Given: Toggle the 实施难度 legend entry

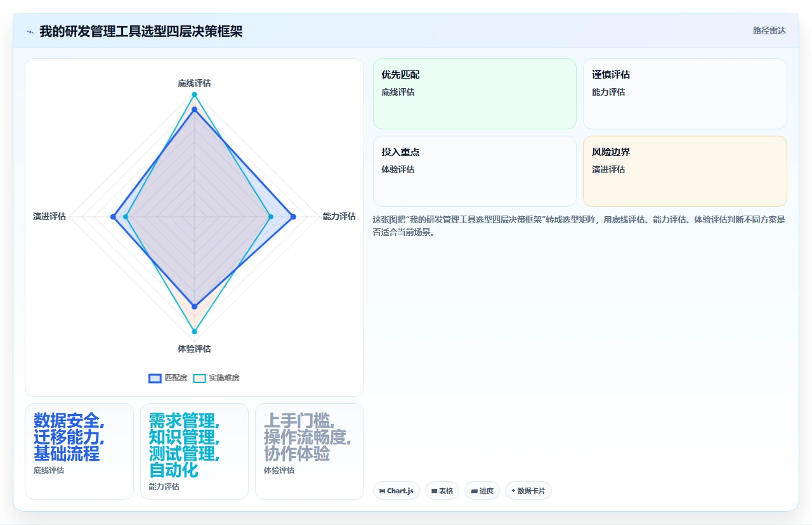Looking at the screenshot, I should pos(216,378).
